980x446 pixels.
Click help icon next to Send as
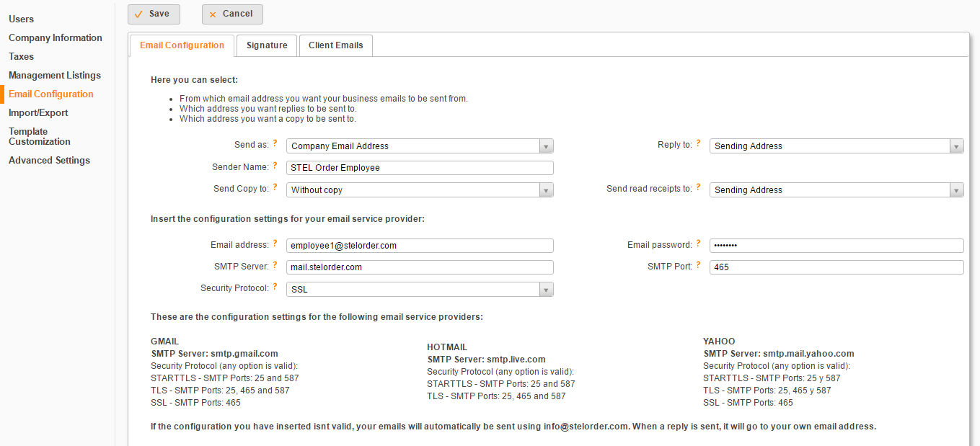275,144
